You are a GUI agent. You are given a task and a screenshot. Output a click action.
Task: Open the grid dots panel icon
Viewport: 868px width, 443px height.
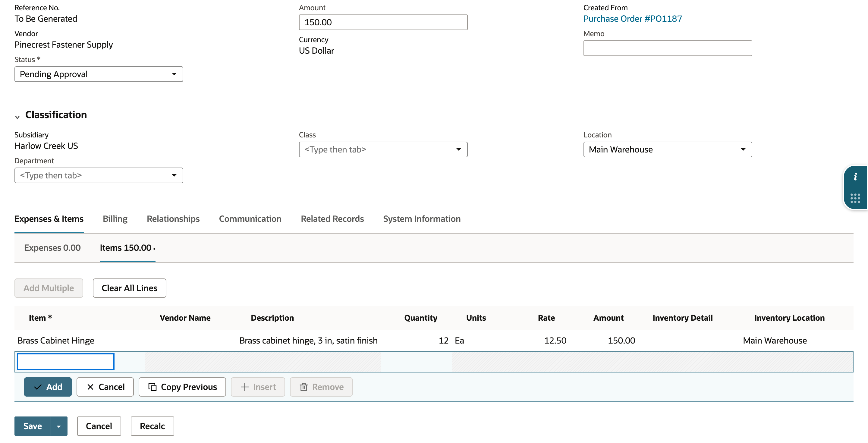[855, 198]
